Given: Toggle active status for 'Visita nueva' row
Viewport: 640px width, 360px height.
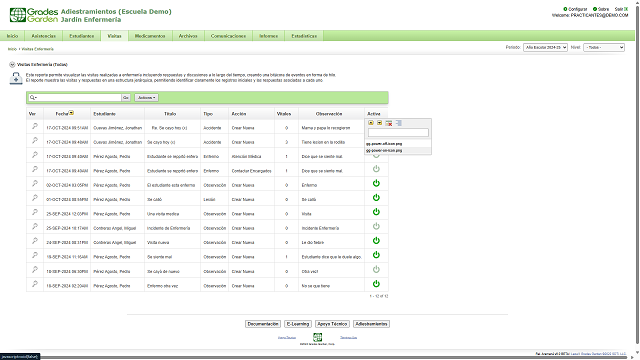Looking at the screenshot, I should (376, 241).
